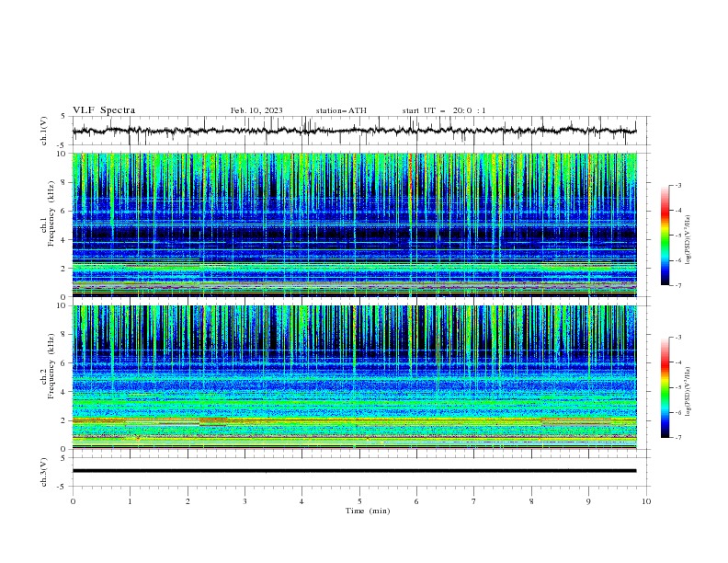The image size is (728, 563).
Task: Click the "Time (min)" axis label
Action: (368, 511)
